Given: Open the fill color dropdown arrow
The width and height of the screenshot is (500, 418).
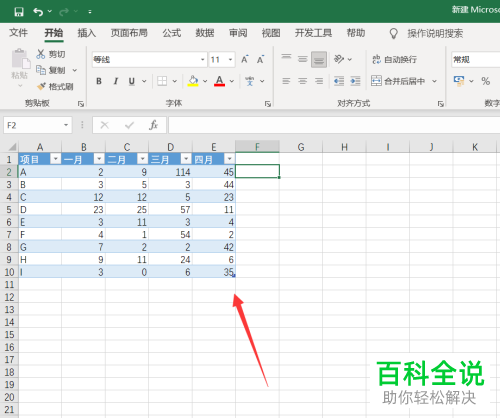Looking at the screenshot, I should click(x=205, y=81).
